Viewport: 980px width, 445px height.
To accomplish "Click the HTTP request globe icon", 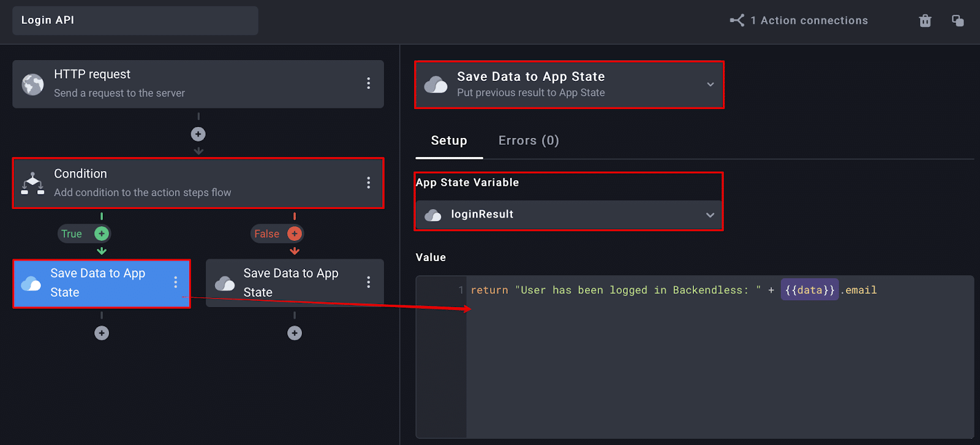I will [x=33, y=85].
